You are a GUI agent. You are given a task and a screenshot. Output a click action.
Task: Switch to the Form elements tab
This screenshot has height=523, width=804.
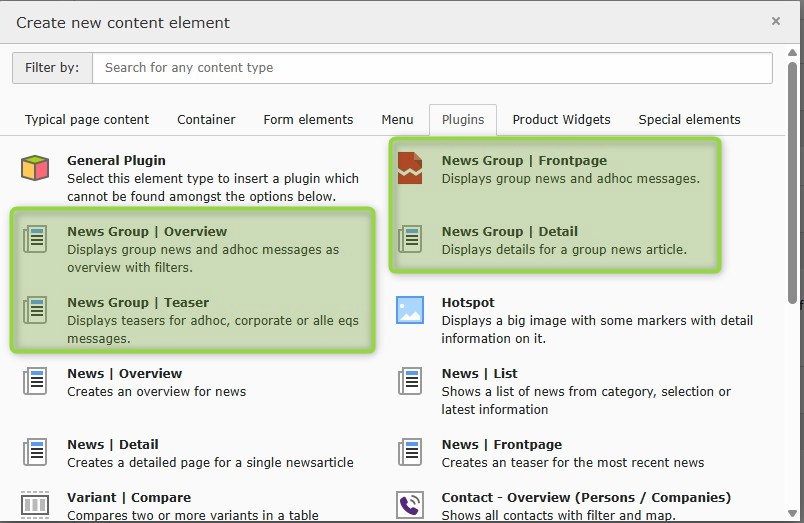click(x=308, y=120)
